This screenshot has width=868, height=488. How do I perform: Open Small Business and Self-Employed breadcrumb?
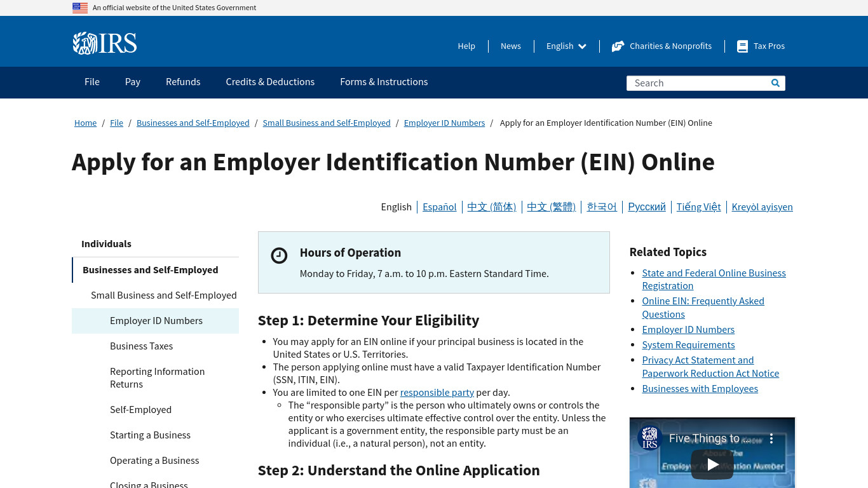(327, 123)
